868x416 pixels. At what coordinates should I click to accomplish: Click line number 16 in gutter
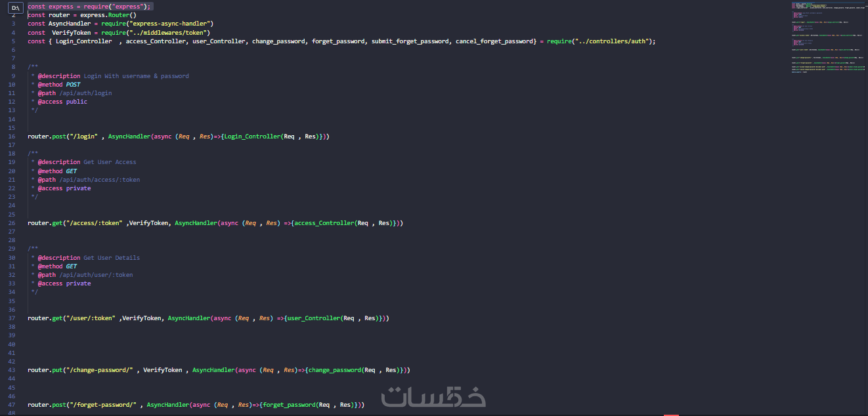(13, 136)
